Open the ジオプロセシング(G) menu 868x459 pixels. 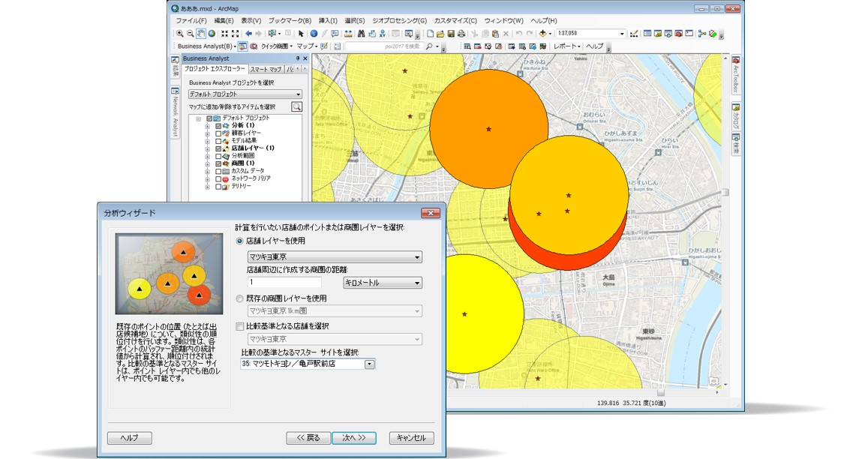click(398, 20)
